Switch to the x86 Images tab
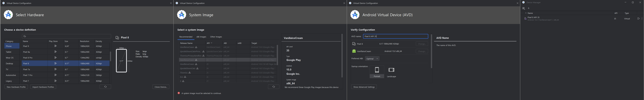This screenshot has width=644, height=100. pos(201,37)
